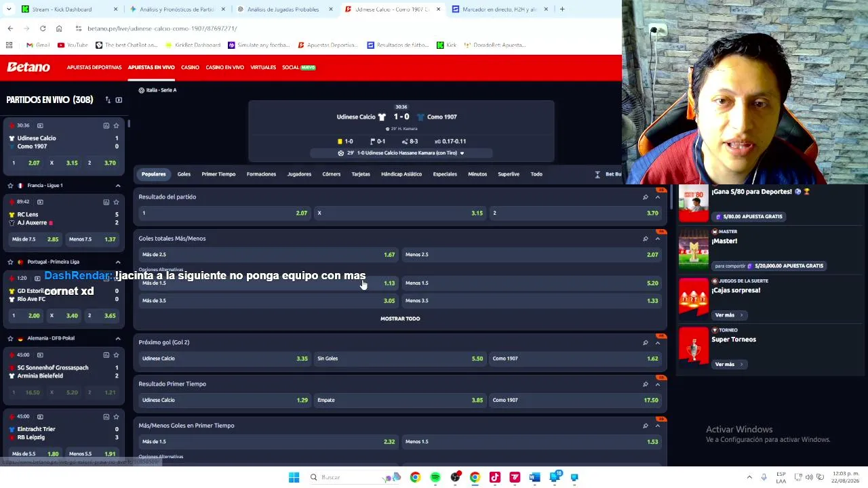Open the YouTube bookmark
Image resolution: width=868 pixels, height=488 pixels.
[x=73, y=45]
